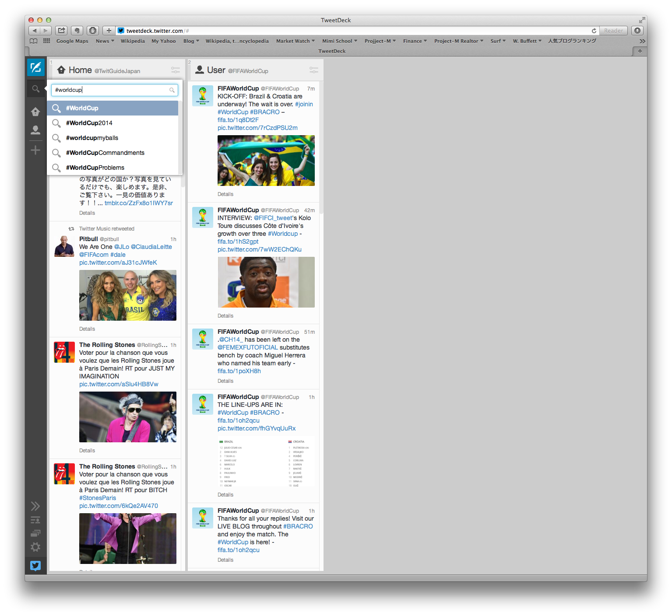Toggle User column settings options
The width and height of the screenshot is (672, 616).
pos(313,70)
